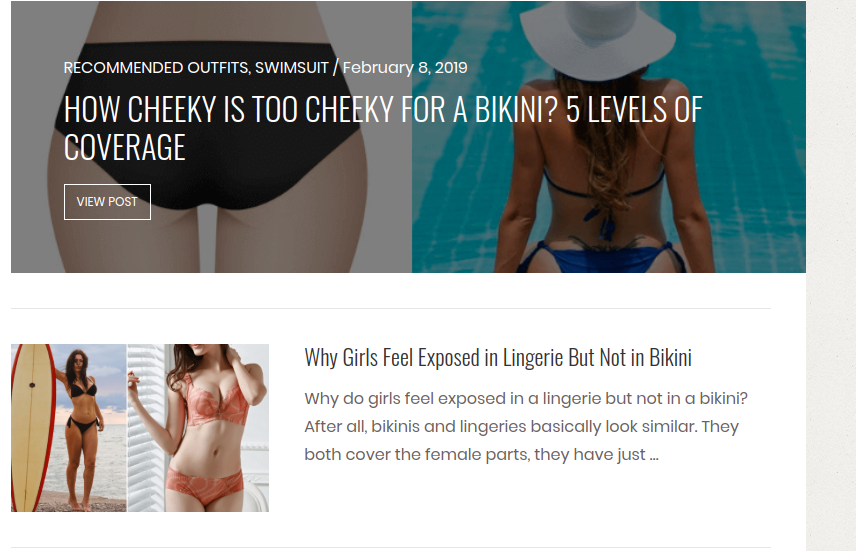Click the ellipsis ending the post excerpt
This screenshot has height=551, width=856.
tap(654, 455)
